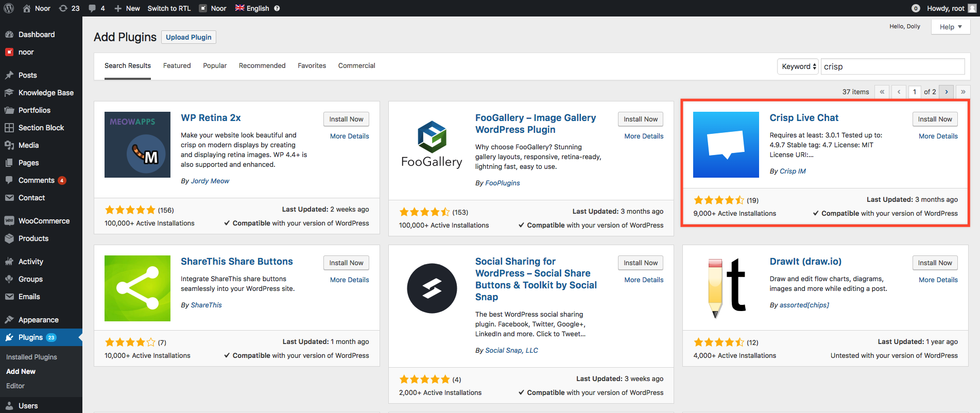This screenshot has height=413, width=980.
Task: Click the WP Retina 2x plugin thumbnail
Action: [137, 145]
